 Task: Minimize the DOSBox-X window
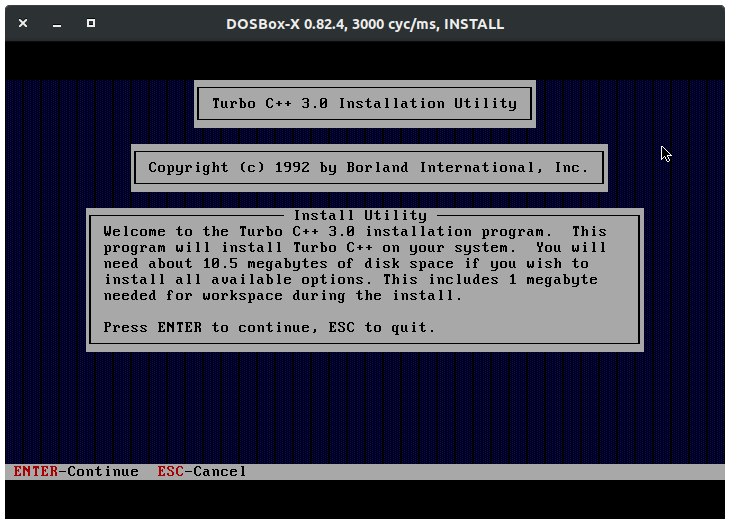pyautogui.click(x=57, y=24)
